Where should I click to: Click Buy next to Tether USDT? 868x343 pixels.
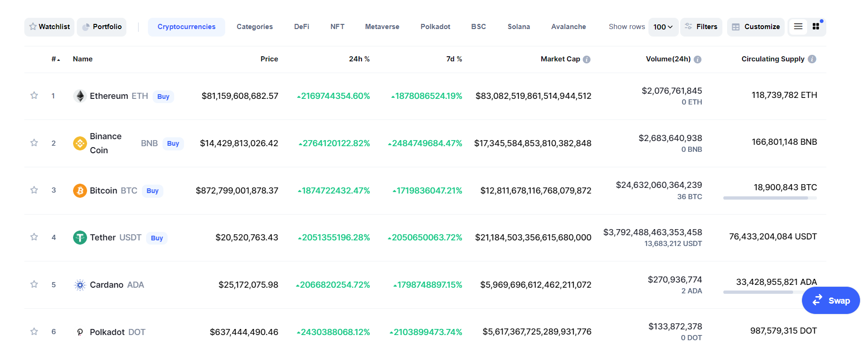[157, 238]
